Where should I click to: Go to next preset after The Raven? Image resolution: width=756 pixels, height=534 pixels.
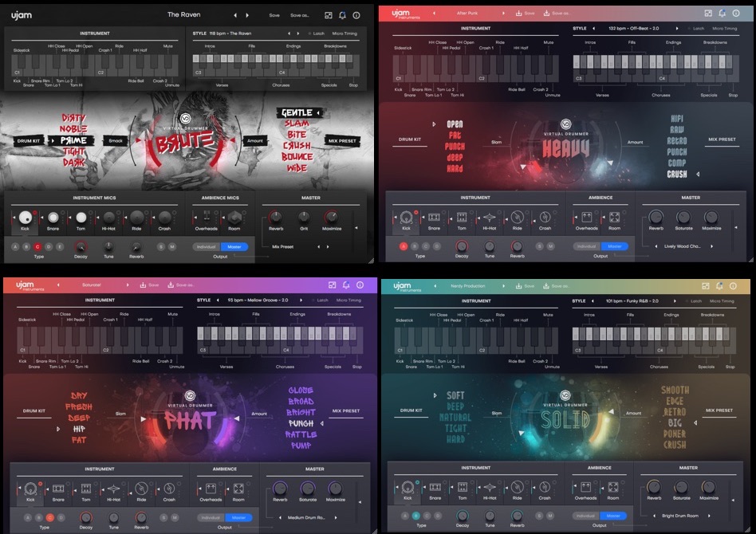(x=247, y=15)
